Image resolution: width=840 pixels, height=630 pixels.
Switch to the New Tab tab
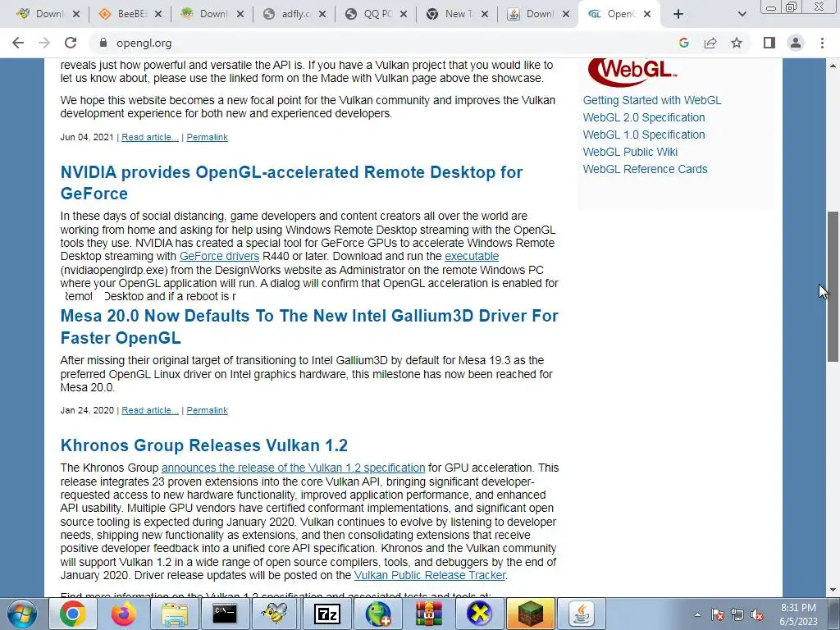click(451, 15)
